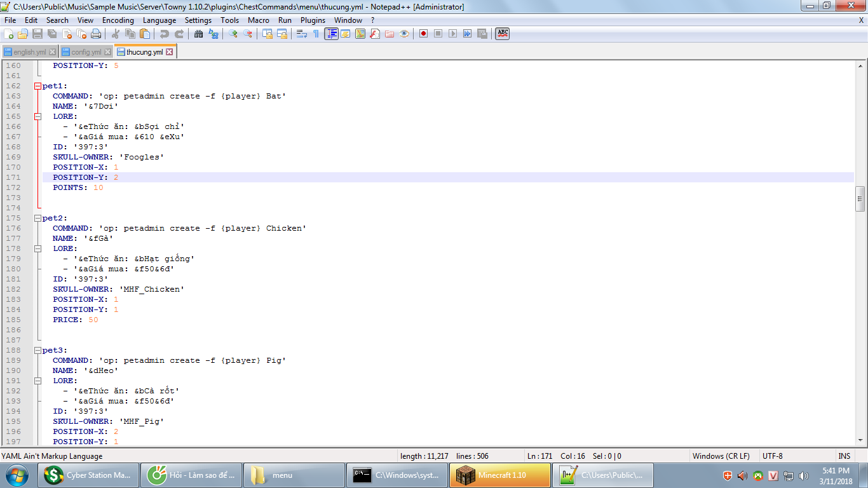Switch to the english.yml tab

pyautogui.click(x=29, y=52)
